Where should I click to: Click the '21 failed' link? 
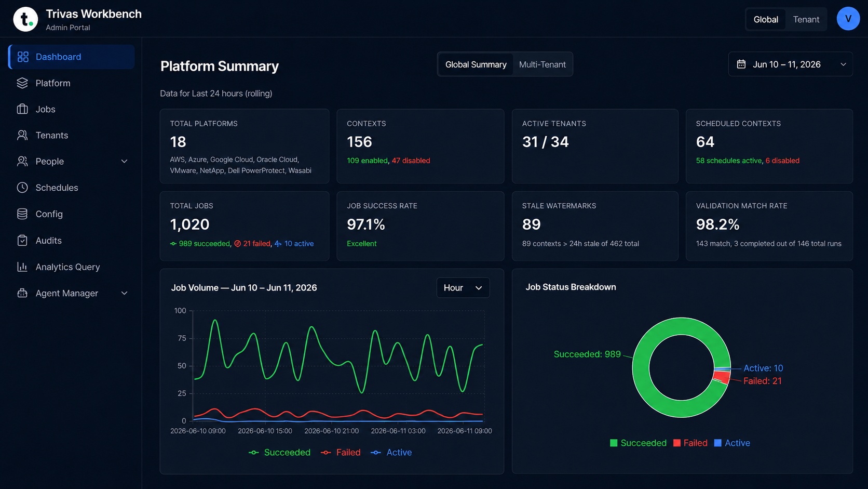256,244
